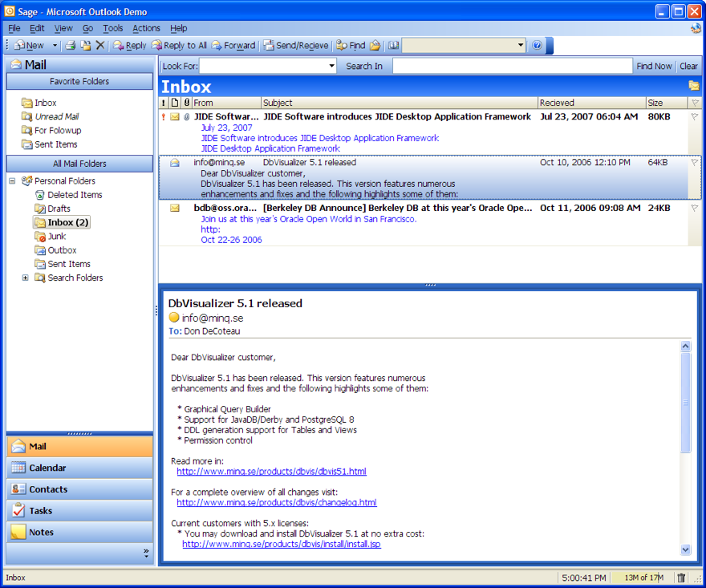Click the Clear button in the search bar
The width and height of the screenshot is (706, 588).
[x=688, y=67]
